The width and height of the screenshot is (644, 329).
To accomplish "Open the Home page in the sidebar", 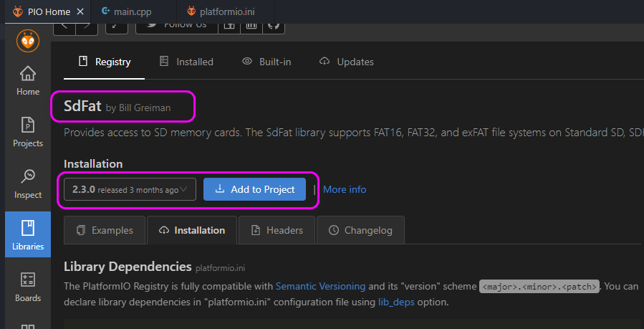I will (x=28, y=81).
